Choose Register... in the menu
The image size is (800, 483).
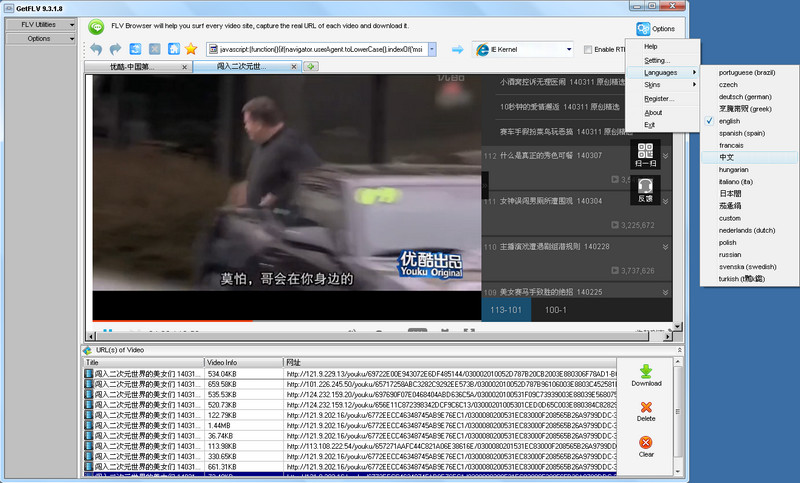coord(661,98)
